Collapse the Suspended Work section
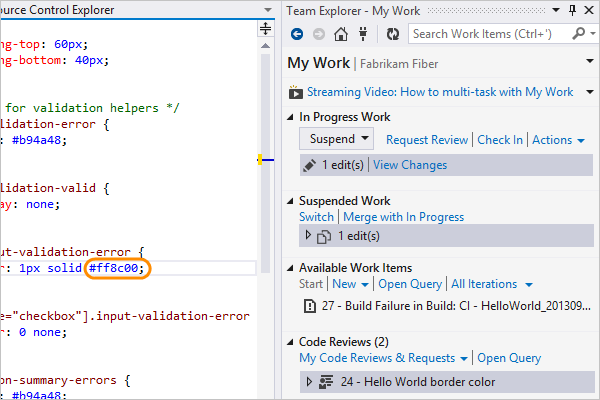This screenshot has height=400, width=600. click(292, 201)
